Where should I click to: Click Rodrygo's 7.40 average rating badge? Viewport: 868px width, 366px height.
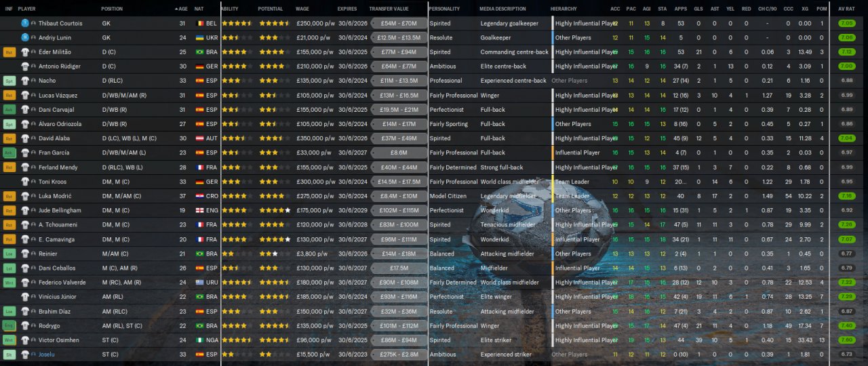tap(846, 325)
